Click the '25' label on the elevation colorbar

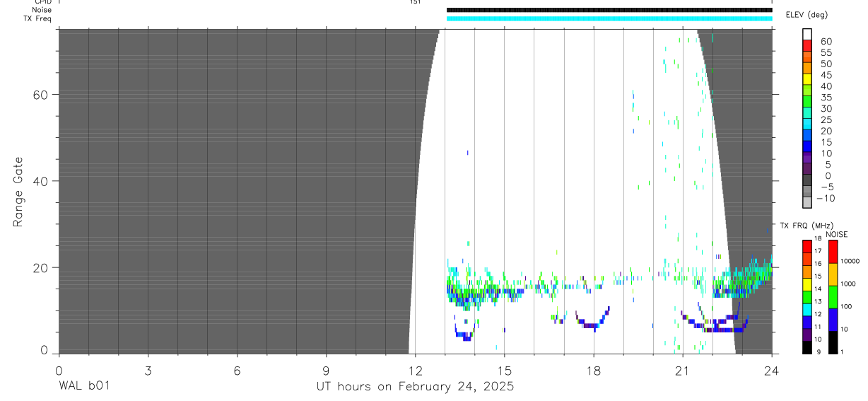coord(826,120)
